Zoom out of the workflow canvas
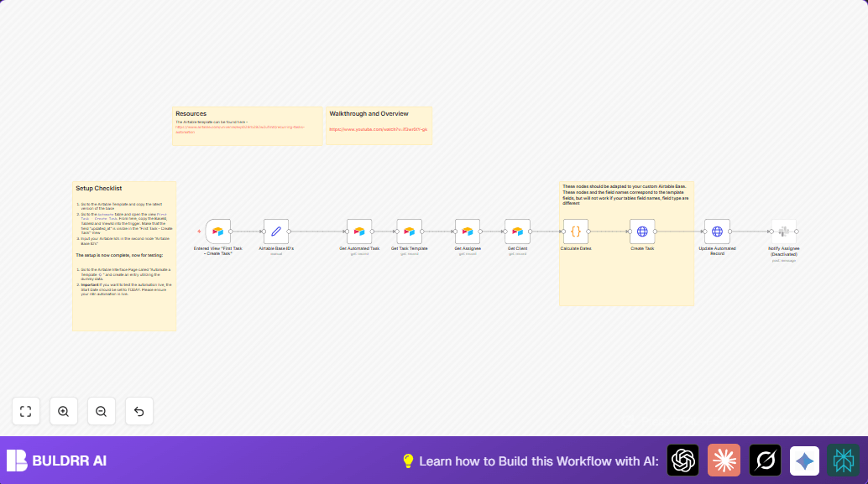Image resolution: width=868 pixels, height=484 pixels. coord(102,411)
